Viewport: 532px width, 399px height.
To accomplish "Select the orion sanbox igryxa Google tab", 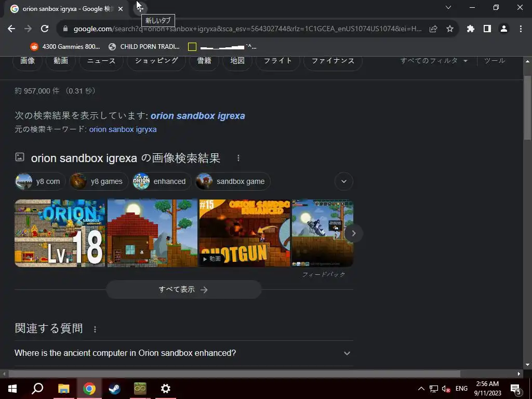I will coord(67,9).
